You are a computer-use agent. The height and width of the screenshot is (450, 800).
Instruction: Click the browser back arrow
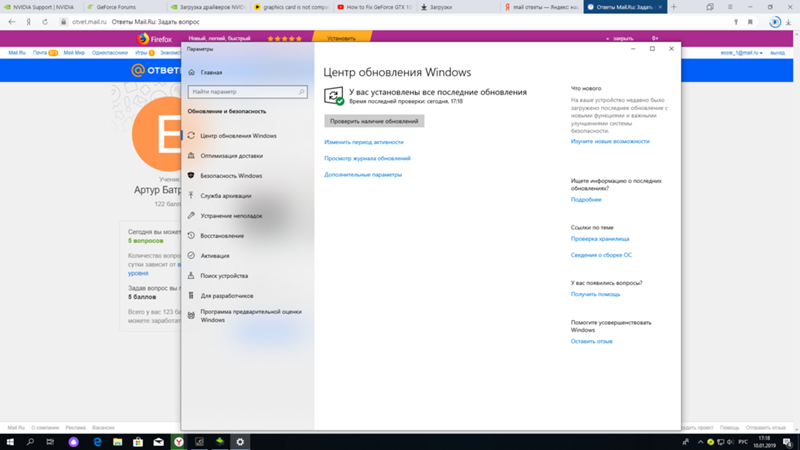point(12,22)
